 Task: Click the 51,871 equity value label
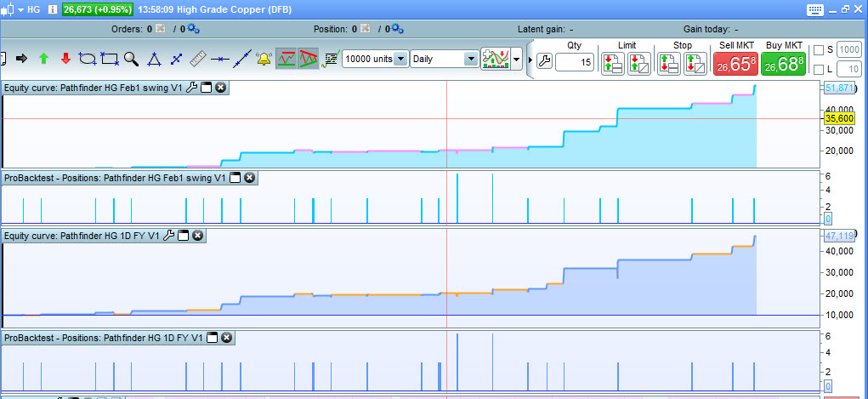(839, 88)
